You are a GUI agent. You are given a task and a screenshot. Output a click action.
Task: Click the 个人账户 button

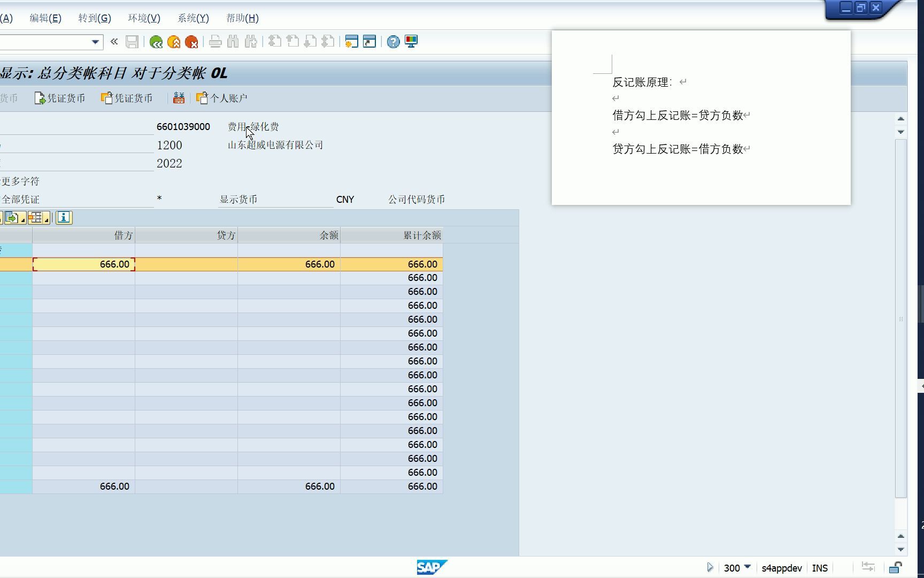[222, 98]
